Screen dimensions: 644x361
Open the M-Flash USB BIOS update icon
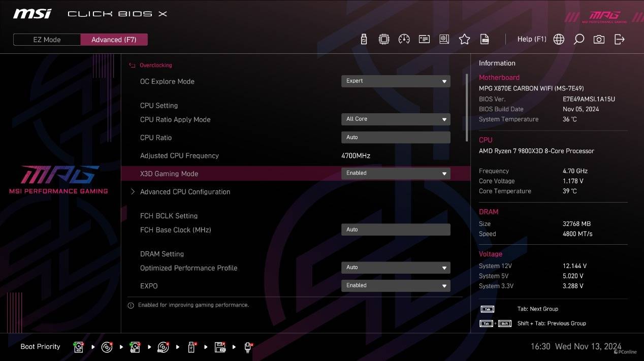[x=364, y=40]
